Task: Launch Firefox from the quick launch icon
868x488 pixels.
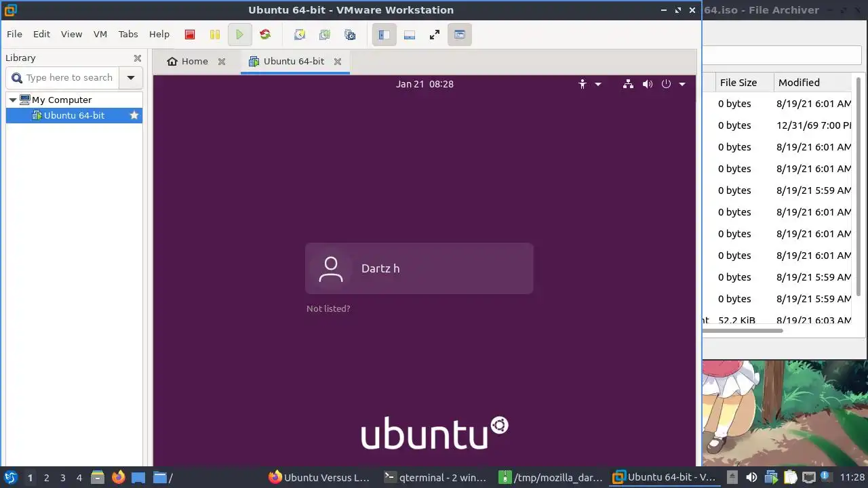Action: [118, 478]
